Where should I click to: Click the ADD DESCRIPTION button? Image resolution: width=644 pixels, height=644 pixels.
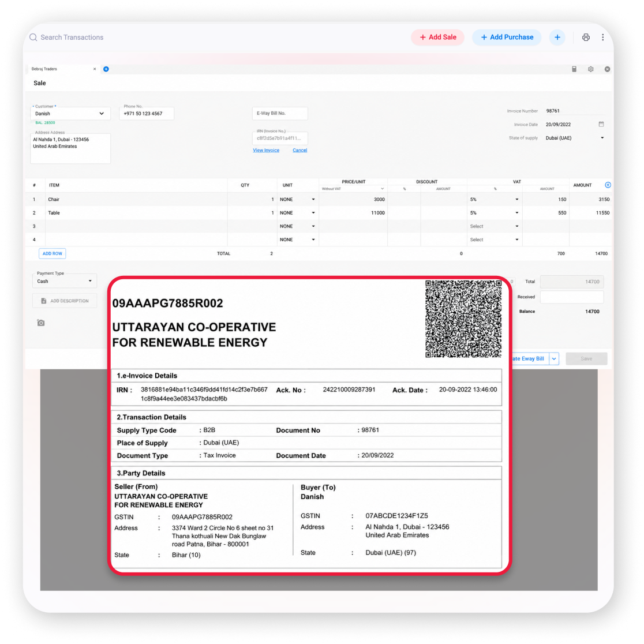click(65, 301)
